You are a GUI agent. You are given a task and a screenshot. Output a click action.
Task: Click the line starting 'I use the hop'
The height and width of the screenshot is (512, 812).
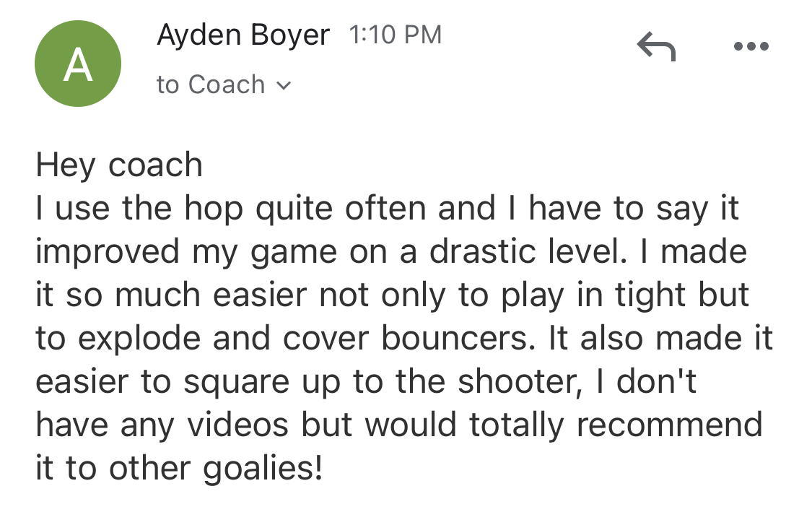click(387, 208)
